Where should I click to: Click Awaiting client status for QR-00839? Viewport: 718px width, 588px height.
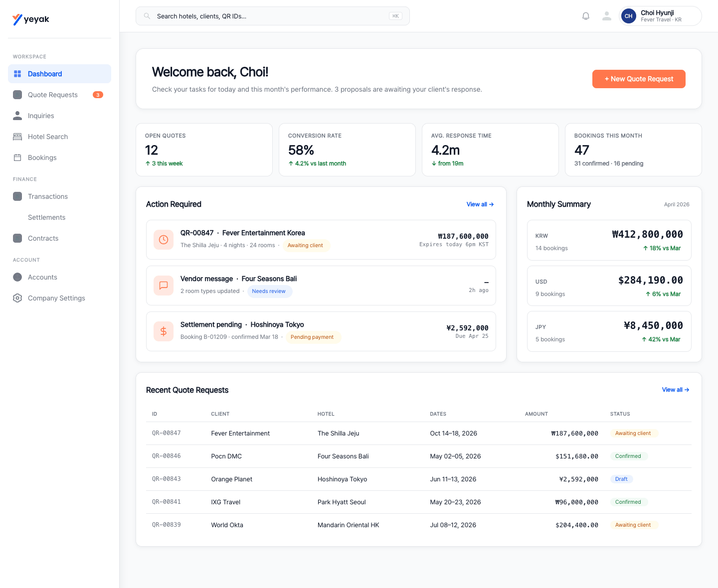coord(633,525)
